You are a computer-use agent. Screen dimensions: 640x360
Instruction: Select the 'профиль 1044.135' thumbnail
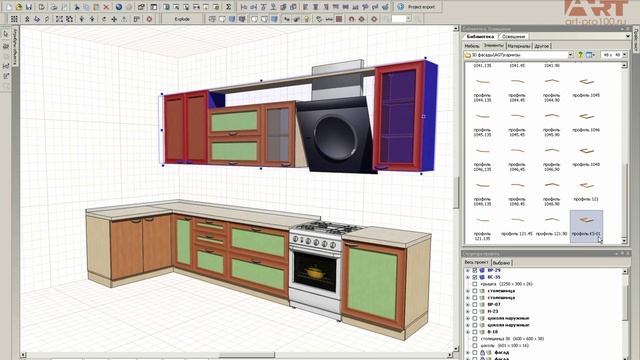482,88
